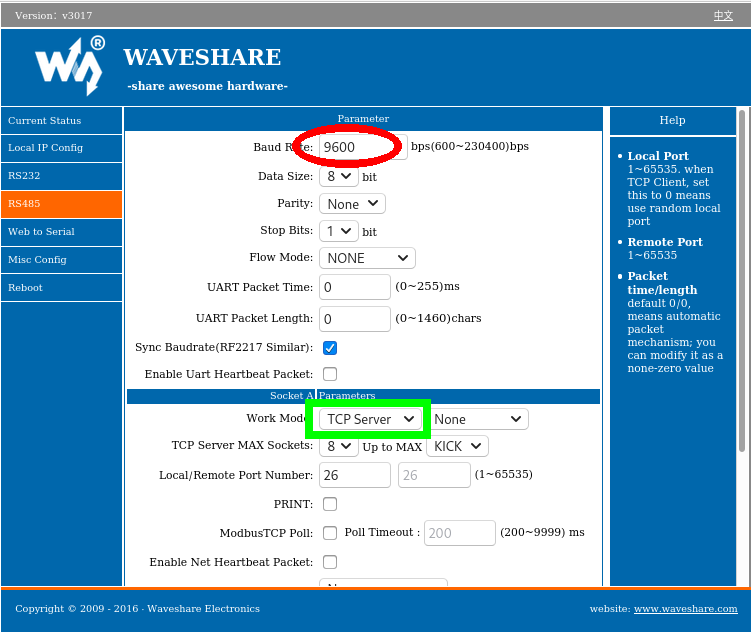This screenshot has width=751, height=633.
Task: Open the www.waveshare.com website link
Action: click(x=685, y=609)
